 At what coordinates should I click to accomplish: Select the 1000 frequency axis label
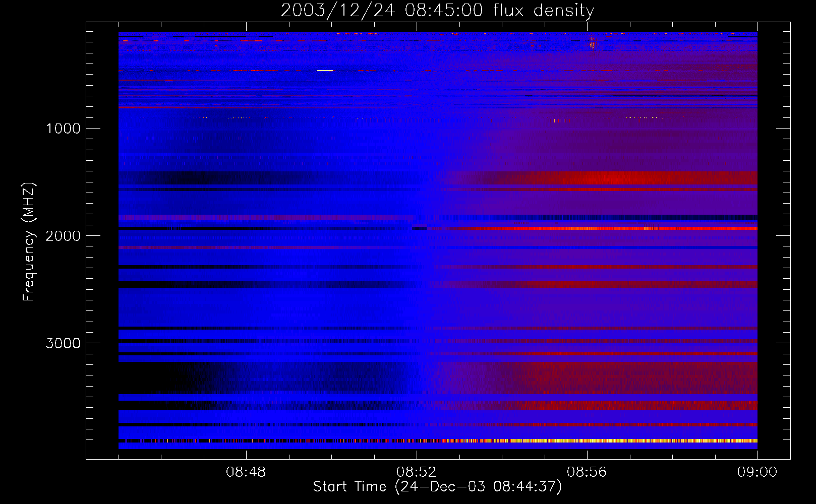[63, 129]
